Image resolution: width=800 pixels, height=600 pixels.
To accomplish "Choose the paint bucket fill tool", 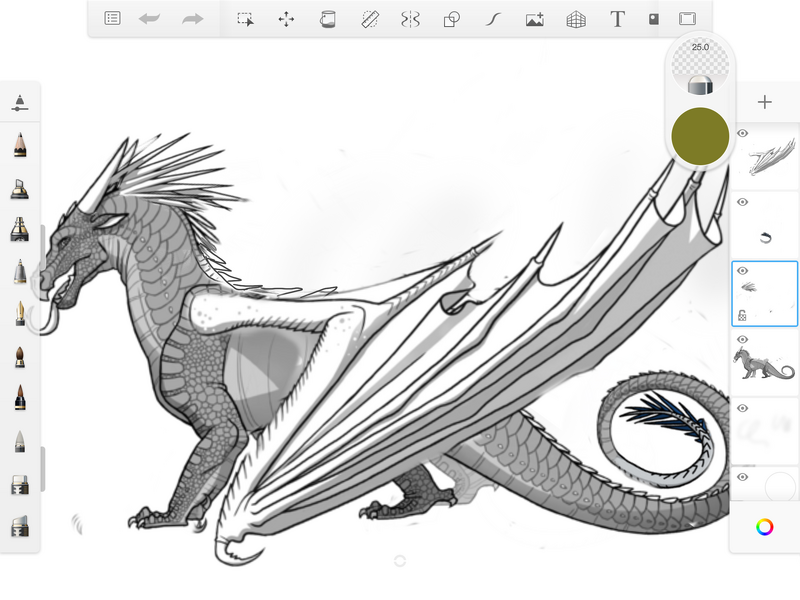I will click(x=327, y=19).
